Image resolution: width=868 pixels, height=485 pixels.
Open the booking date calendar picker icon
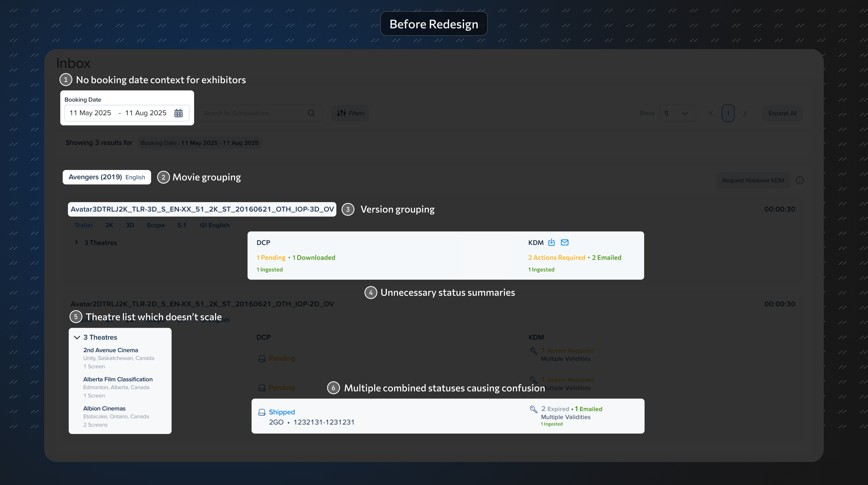pos(178,113)
